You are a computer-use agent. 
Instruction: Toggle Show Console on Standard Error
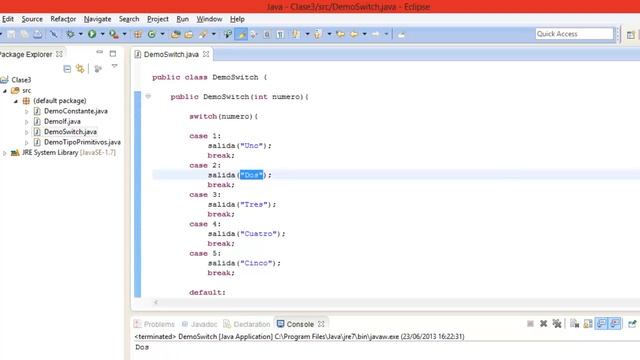tap(615, 324)
